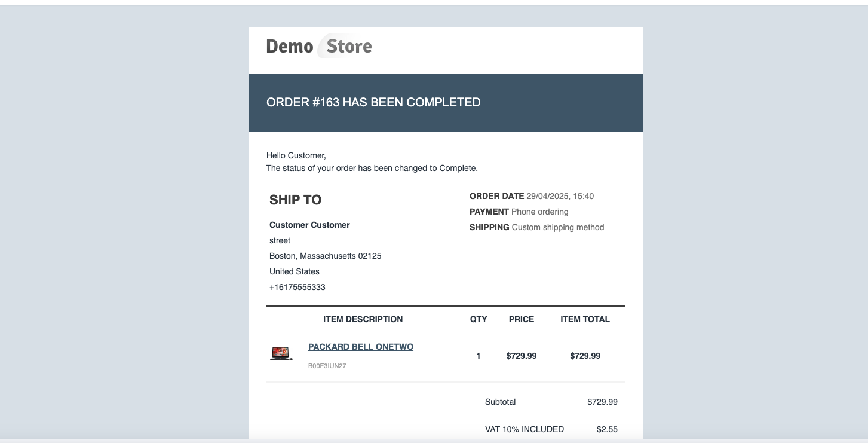868x443 pixels.
Task: Click the VAT amount $2.55
Action: (608, 429)
